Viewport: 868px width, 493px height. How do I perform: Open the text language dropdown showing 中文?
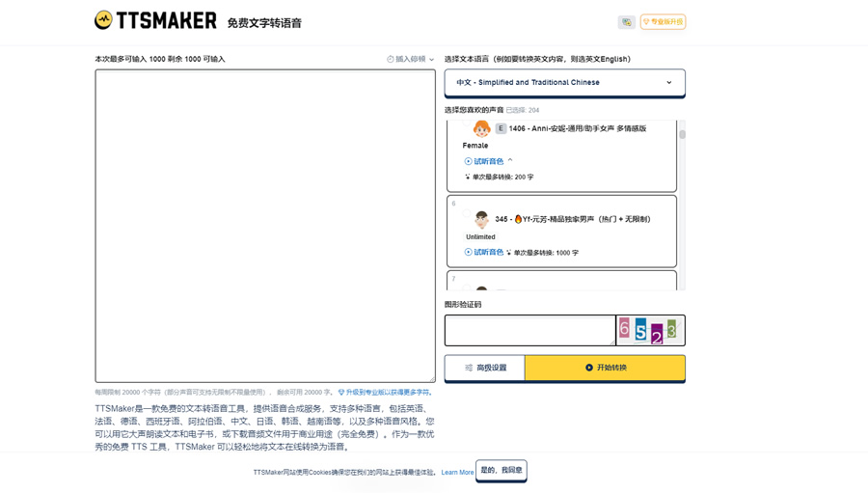click(564, 83)
